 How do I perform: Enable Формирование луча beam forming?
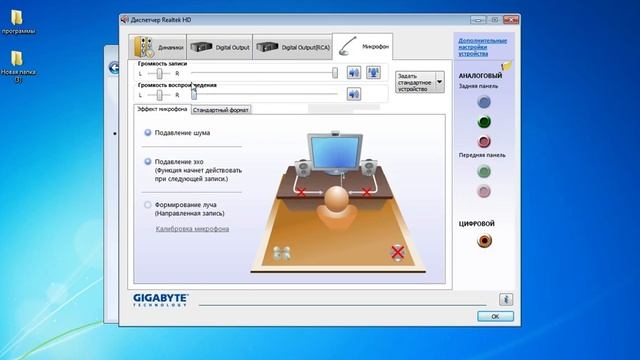coord(148,204)
